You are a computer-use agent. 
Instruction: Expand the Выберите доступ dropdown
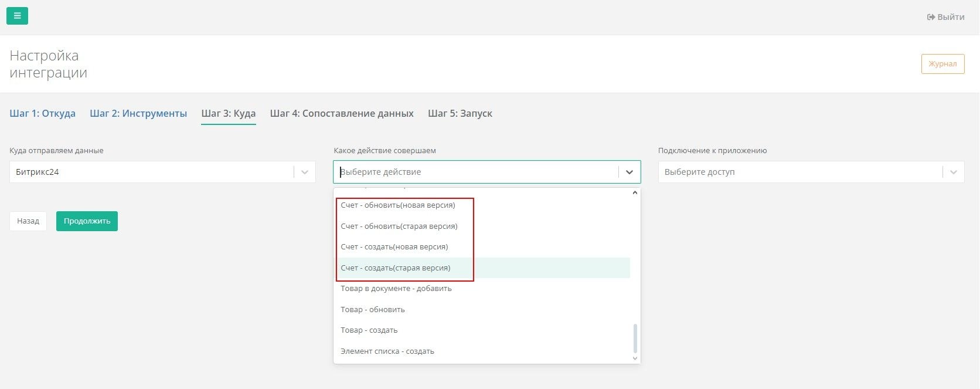pyautogui.click(x=953, y=172)
